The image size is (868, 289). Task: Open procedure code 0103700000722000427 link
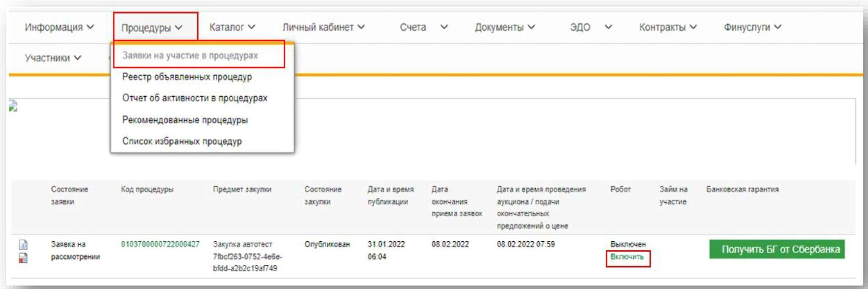click(x=160, y=245)
